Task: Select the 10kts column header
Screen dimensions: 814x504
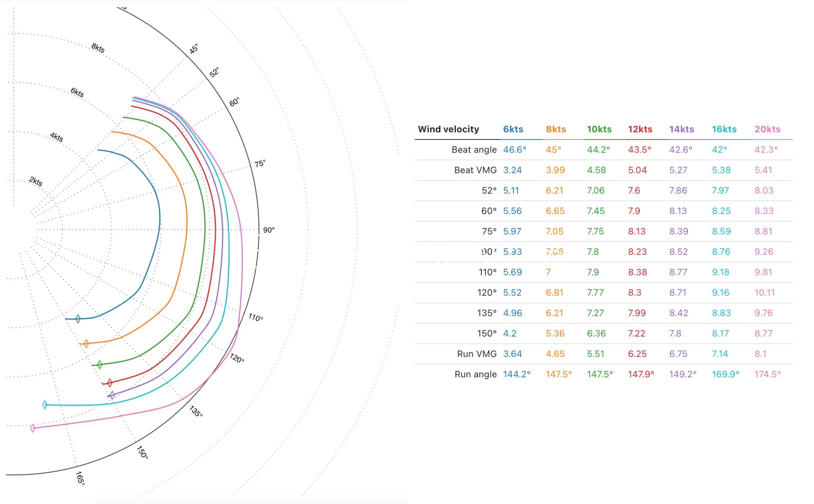Action: 599,129
